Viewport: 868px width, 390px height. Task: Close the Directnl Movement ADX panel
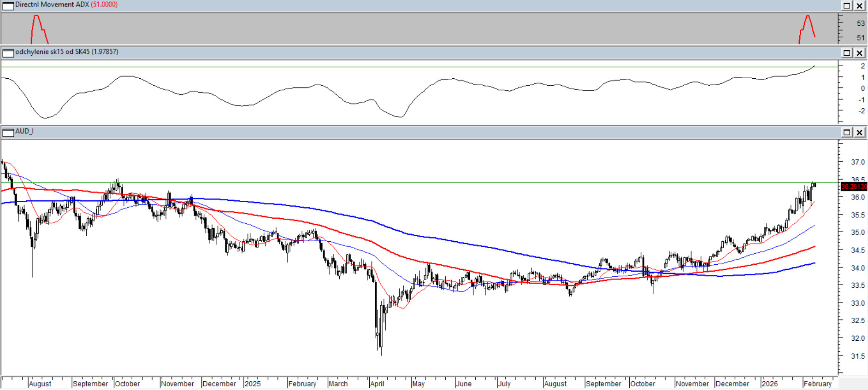click(860, 6)
